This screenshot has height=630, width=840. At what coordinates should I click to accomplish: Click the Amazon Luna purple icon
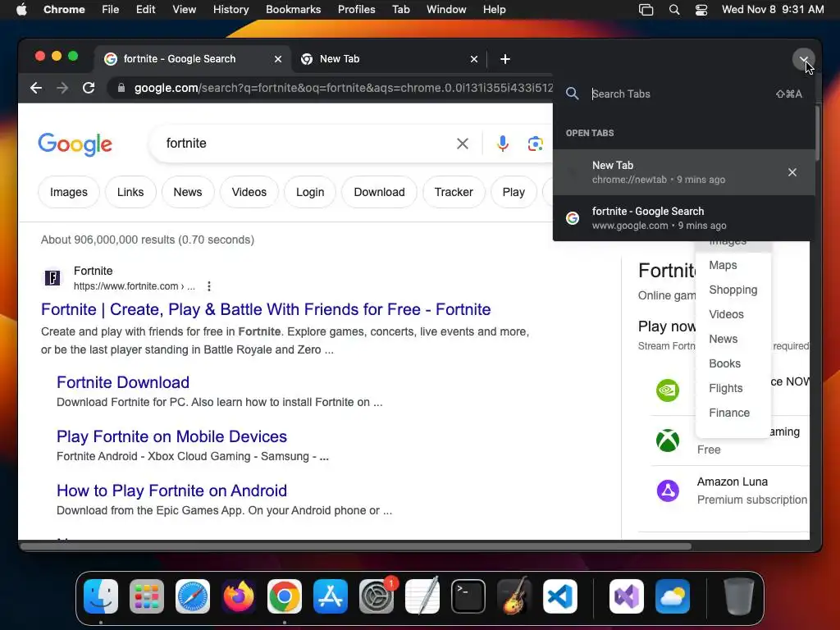[x=668, y=491]
